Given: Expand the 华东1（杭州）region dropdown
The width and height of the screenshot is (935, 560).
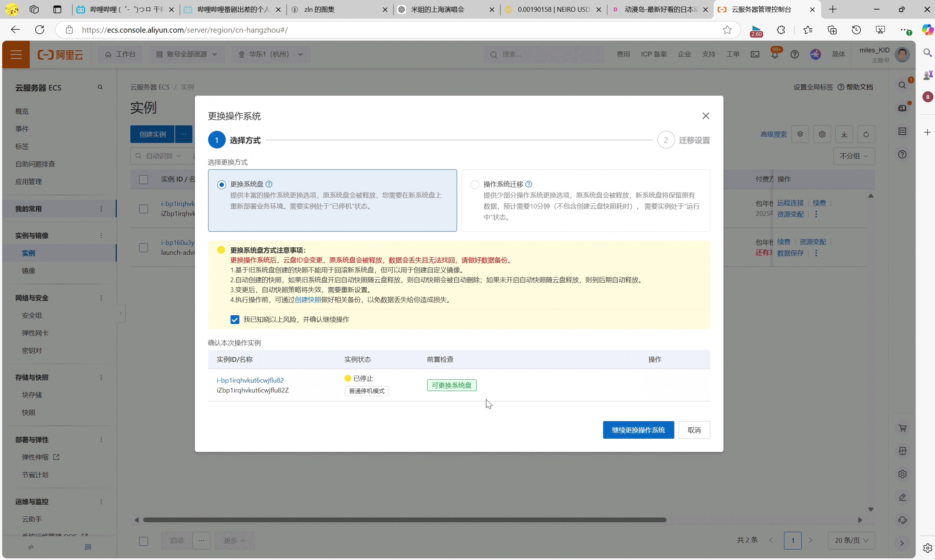Looking at the screenshot, I should (271, 54).
